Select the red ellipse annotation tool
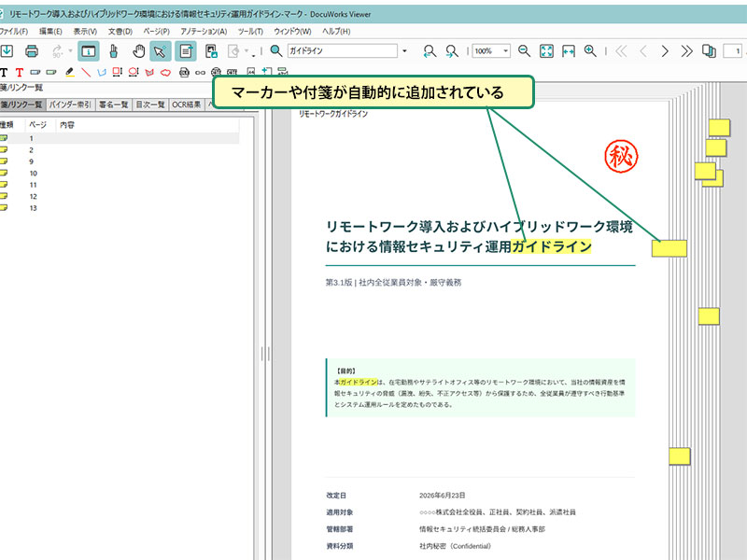Image resolution: width=747 pixels, height=560 pixels. tap(134, 73)
